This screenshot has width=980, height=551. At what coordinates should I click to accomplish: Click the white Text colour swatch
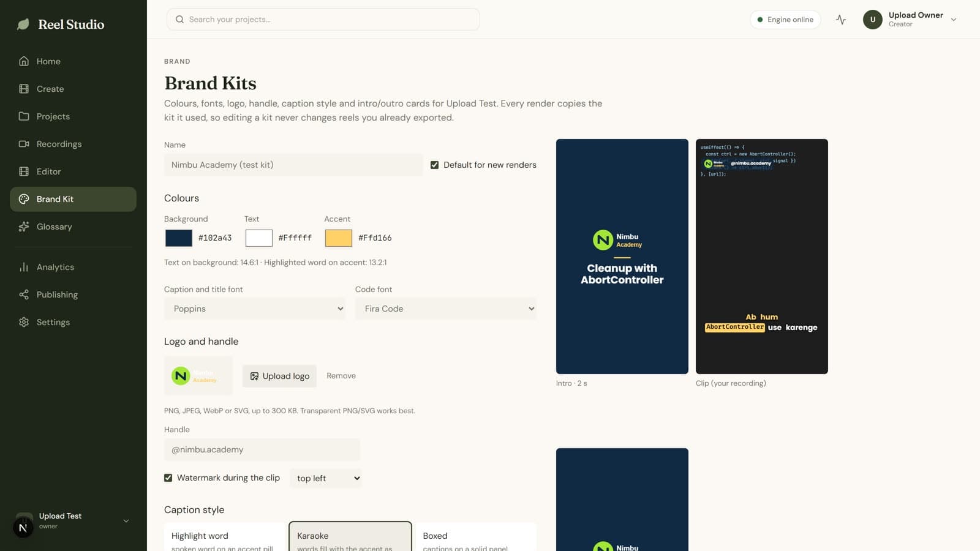(259, 238)
